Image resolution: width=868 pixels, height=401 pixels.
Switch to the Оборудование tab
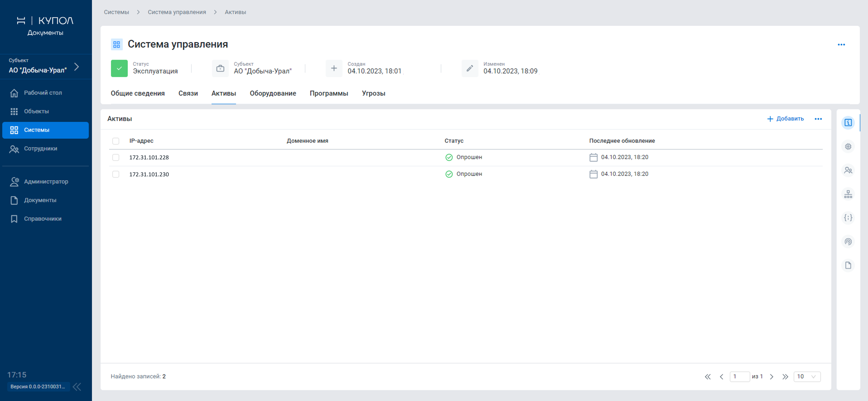point(273,93)
